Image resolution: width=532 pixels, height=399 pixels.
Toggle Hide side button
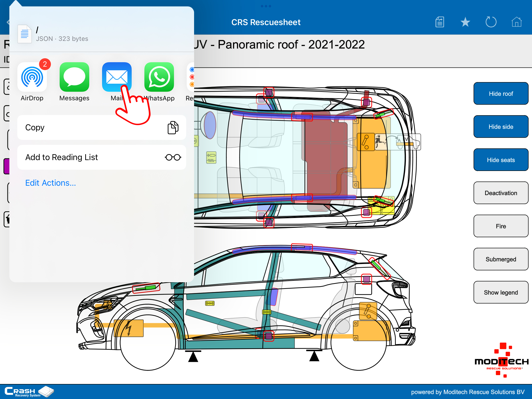[501, 127]
